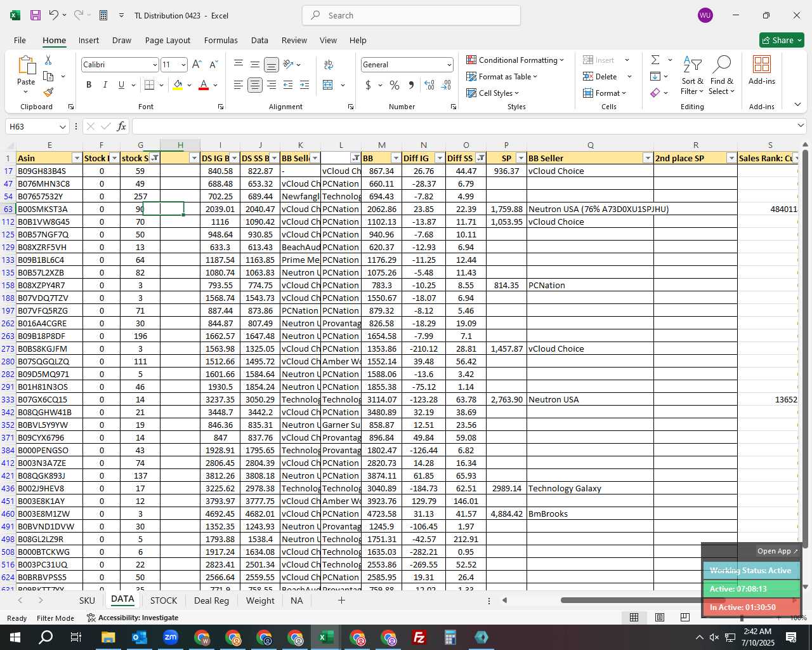Click the Save icon in the title bar
Screen dimensions: 812x650
point(36,15)
